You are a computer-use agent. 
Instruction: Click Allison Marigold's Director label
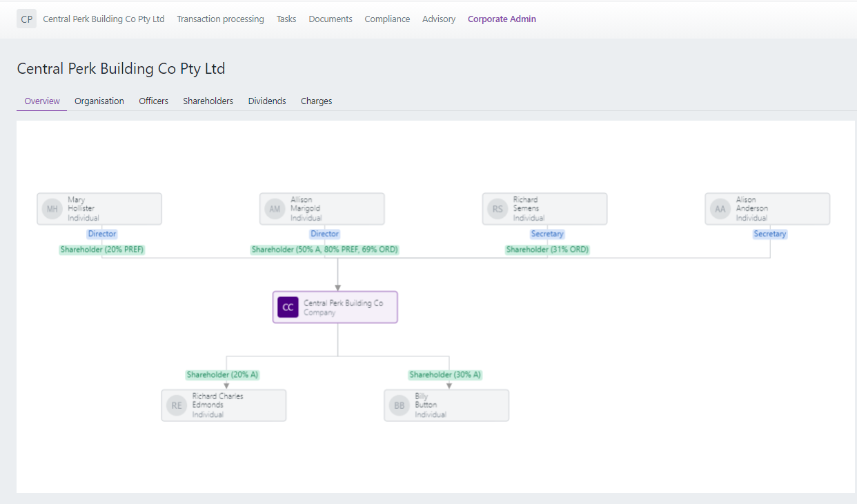point(324,234)
